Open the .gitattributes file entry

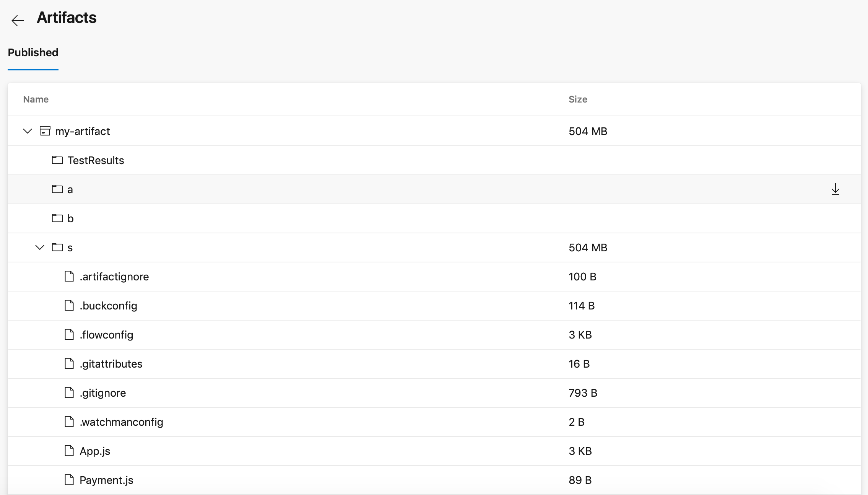coord(111,364)
